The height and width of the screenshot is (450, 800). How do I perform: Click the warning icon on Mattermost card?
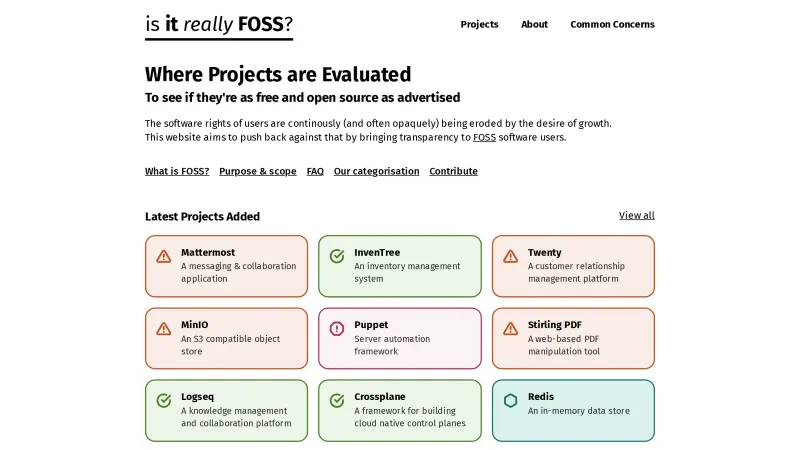[x=164, y=256]
